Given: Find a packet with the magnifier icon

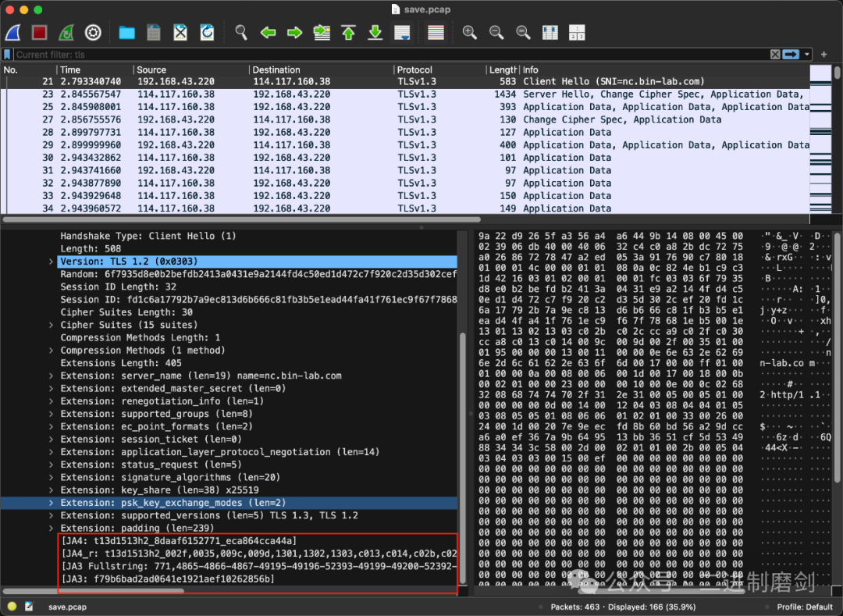Looking at the screenshot, I should 241,33.
